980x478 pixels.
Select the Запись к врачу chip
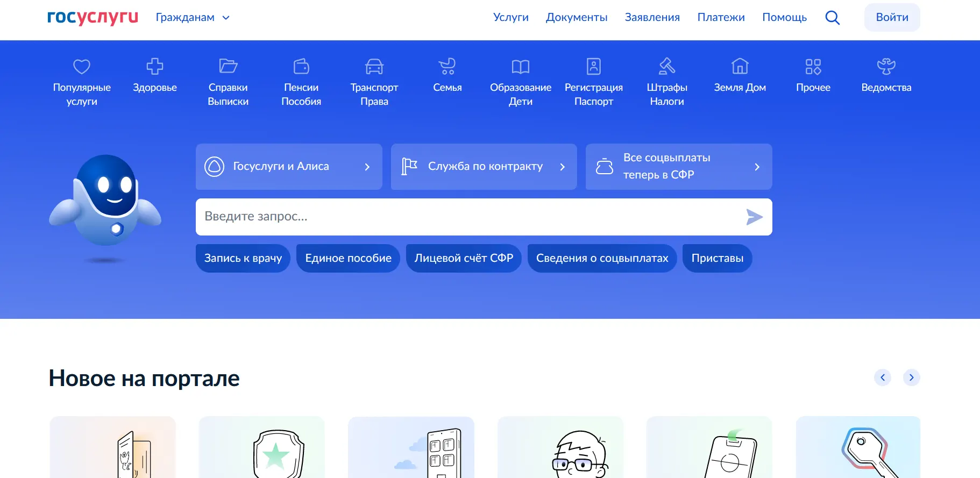point(243,258)
